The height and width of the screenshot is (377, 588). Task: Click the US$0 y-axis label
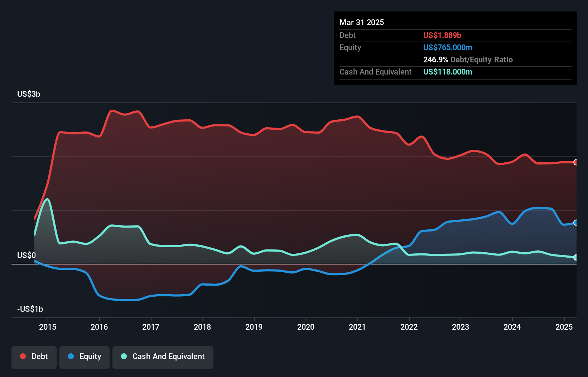click(x=26, y=255)
